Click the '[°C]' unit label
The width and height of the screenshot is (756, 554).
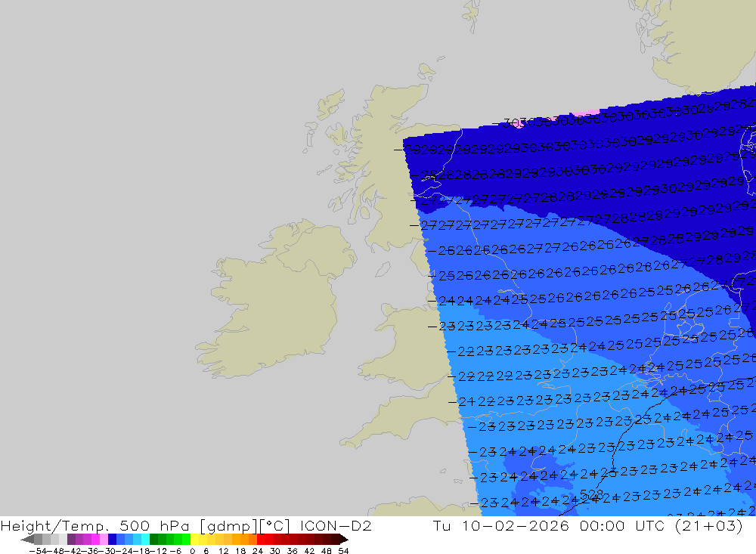[x=275, y=526]
